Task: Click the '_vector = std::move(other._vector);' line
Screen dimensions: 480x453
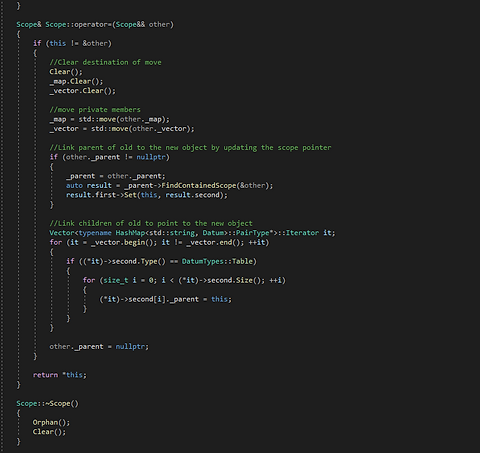Action: [x=122, y=129]
